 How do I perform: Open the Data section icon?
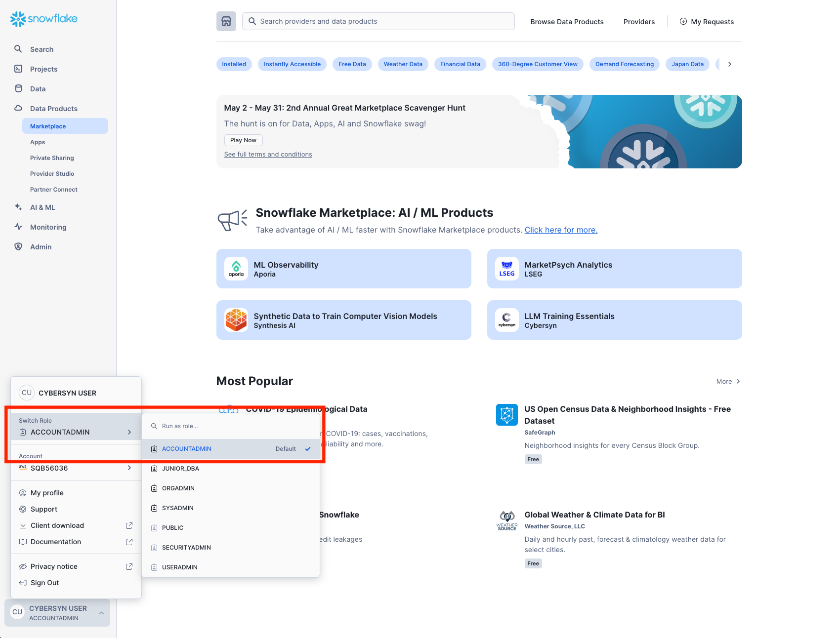pyautogui.click(x=18, y=88)
